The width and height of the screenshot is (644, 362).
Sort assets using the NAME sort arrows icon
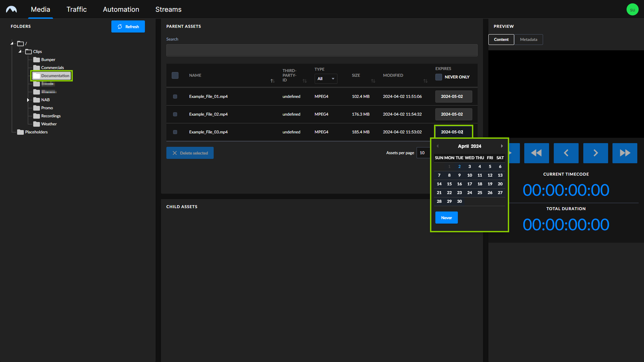(273, 81)
